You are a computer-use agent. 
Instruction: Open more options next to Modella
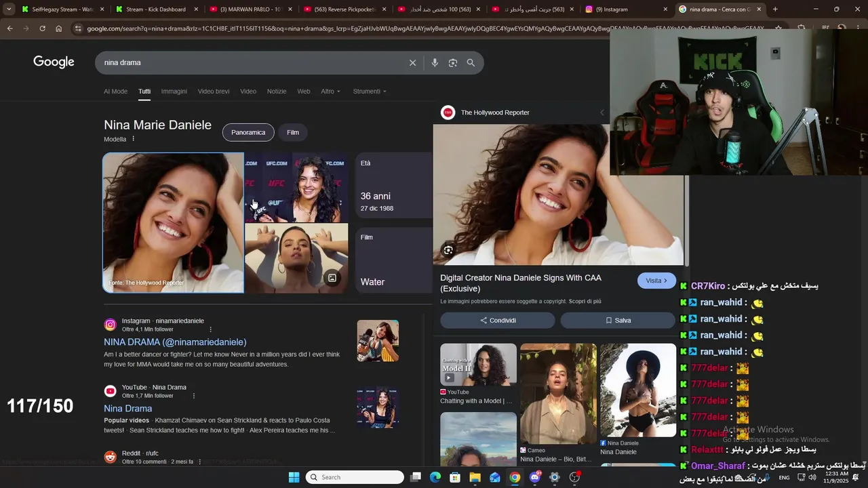133,139
